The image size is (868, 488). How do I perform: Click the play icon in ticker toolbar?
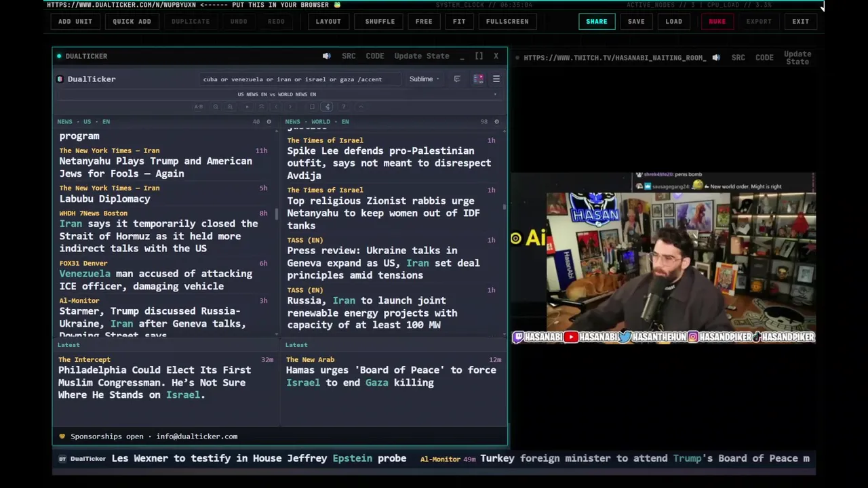pyautogui.click(x=248, y=106)
